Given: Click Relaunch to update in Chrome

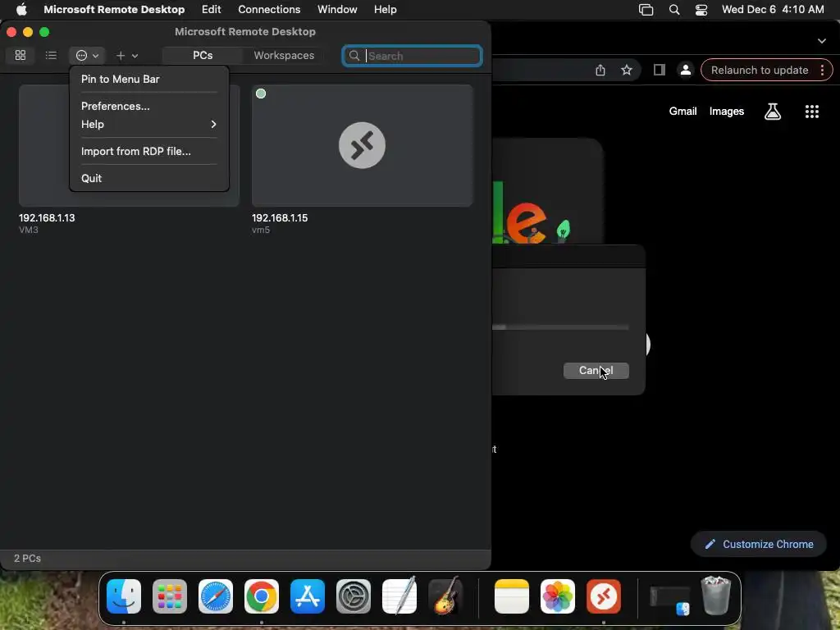Looking at the screenshot, I should [760, 71].
